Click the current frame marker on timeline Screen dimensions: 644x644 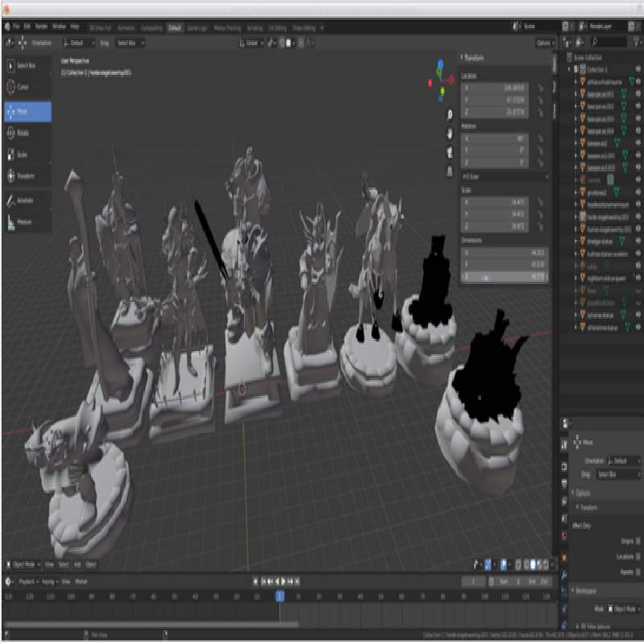[x=279, y=596]
